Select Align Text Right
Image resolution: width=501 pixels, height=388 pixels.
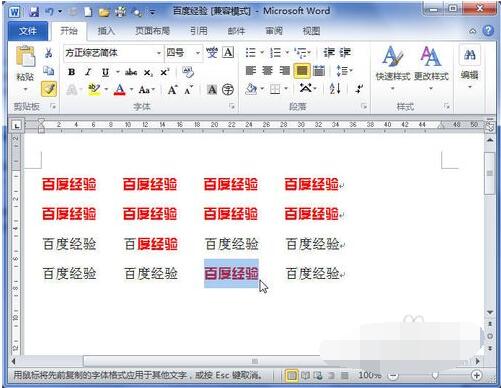pos(285,71)
